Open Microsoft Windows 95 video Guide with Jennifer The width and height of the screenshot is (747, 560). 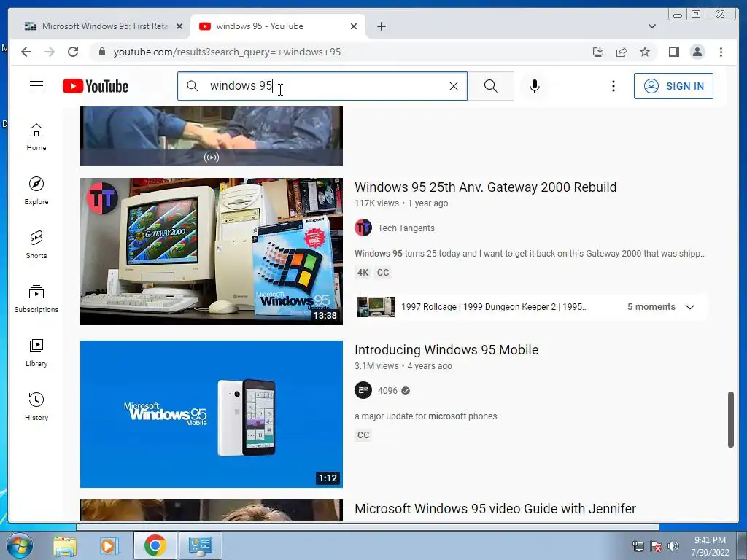495,508
